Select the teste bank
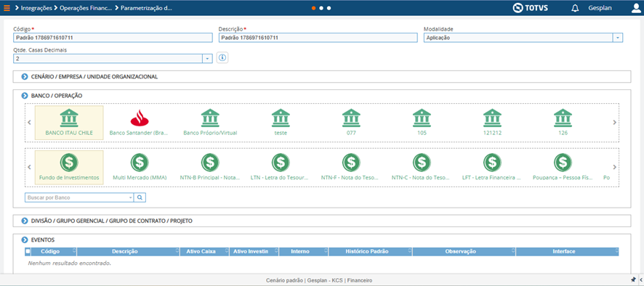 281,123
